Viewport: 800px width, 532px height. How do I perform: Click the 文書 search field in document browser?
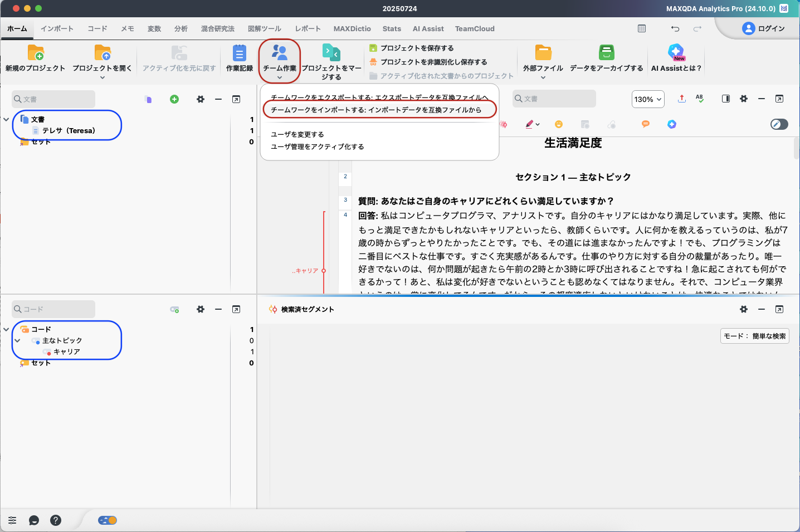(554, 99)
